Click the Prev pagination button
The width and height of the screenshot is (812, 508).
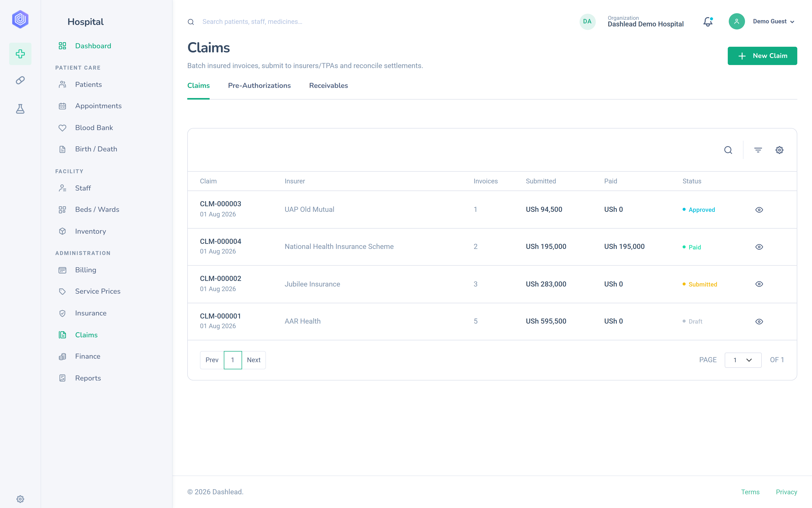point(212,360)
